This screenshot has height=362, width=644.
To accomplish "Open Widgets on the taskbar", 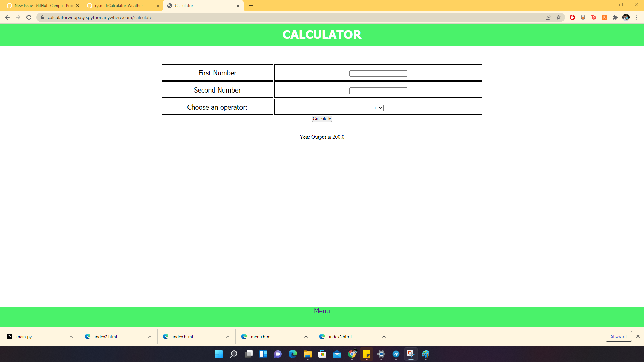I will (x=263, y=354).
